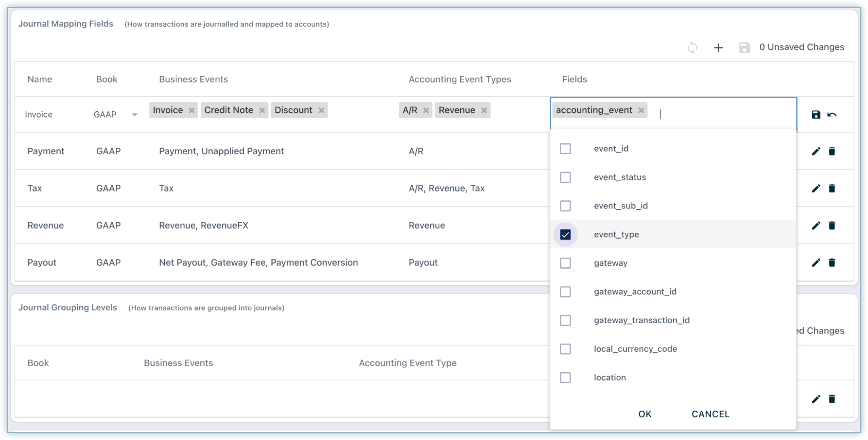Edit the Revenue mapping row
Viewport: 868px width, 440px height.
(x=816, y=226)
